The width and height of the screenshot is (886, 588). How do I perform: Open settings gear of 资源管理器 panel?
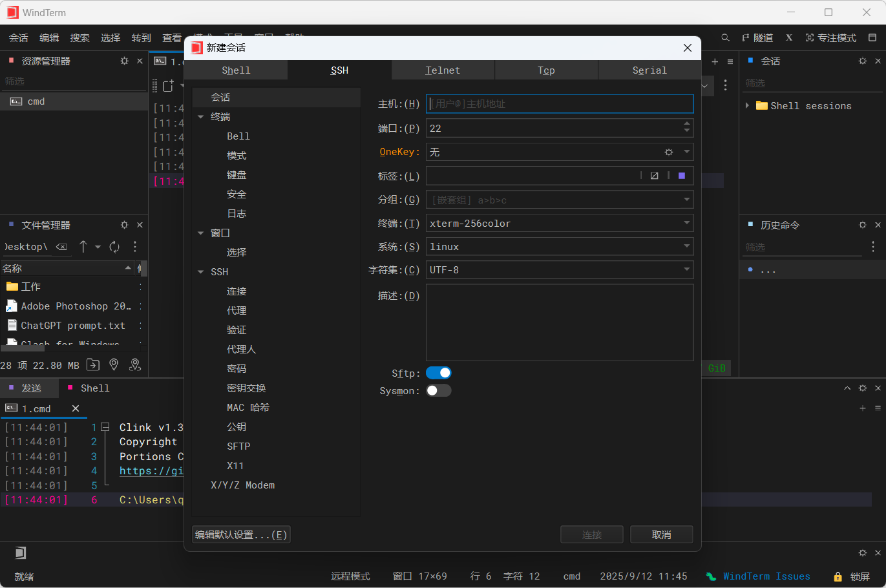pyautogui.click(x=124, y=61)
